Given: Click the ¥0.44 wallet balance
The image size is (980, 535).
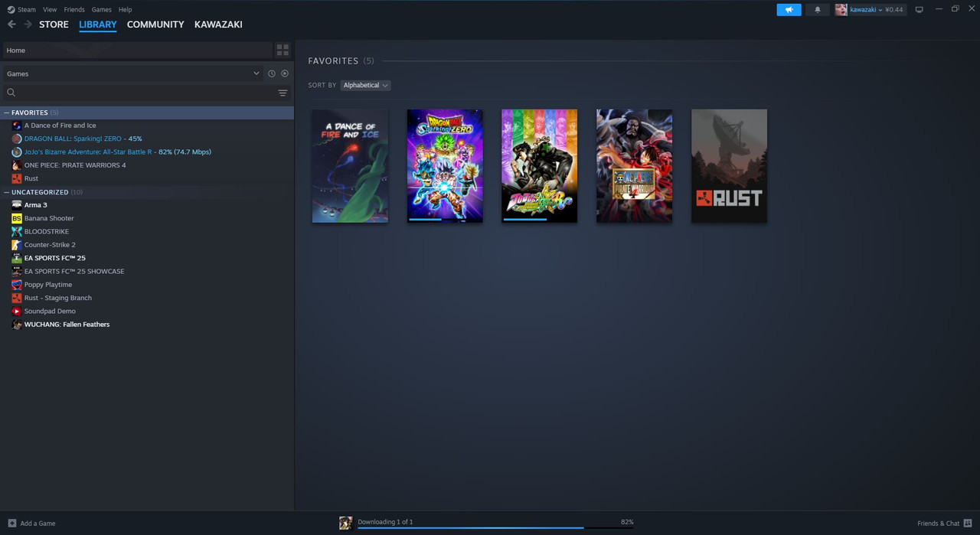Looking at the screenshot, I should click(894, 10).
